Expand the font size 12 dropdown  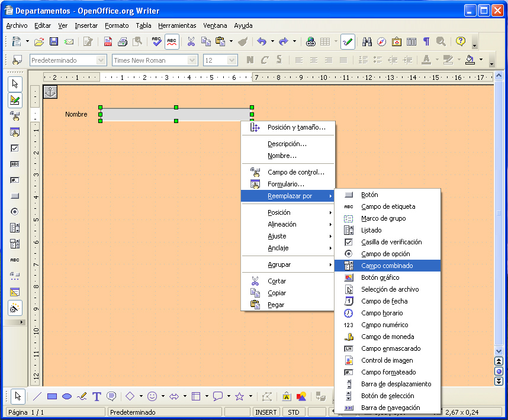point(232,60)
